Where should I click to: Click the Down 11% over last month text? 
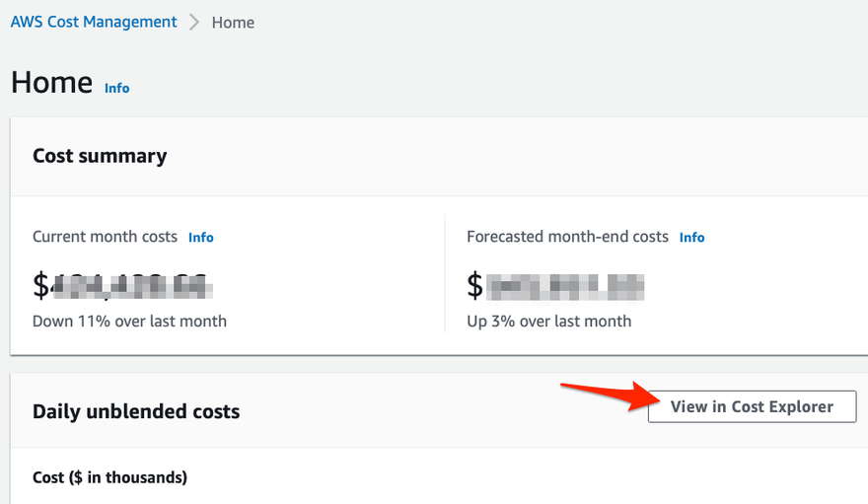click(x=129, y=321)
